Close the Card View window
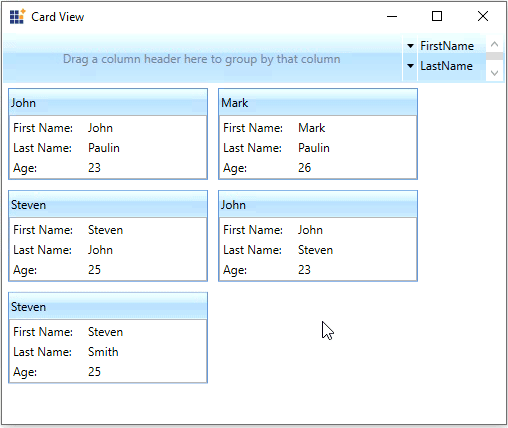This screenshot has width=508, height=428. click(483, 16)
